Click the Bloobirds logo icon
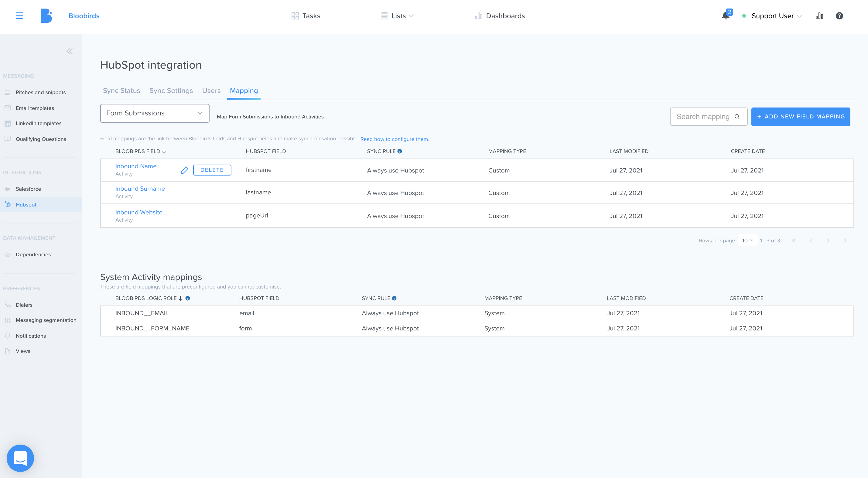 pyautogui.click(x=46, y=16)
